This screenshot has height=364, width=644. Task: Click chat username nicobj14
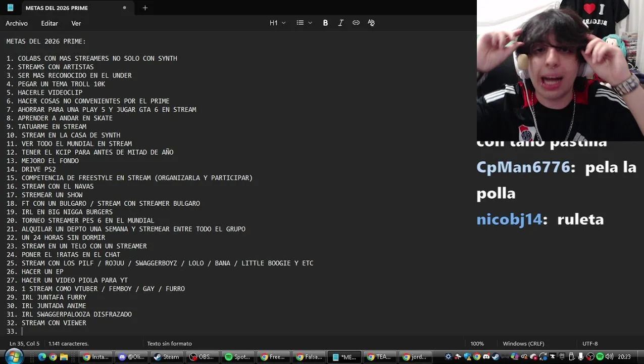pyautogui.click(x=509, y=219)
